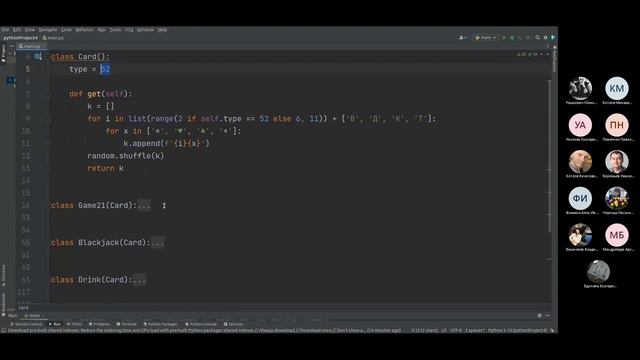Screen dimensions: 640x360
Task: Expand the collapsed Game21 class body
Action: point(144,205)
